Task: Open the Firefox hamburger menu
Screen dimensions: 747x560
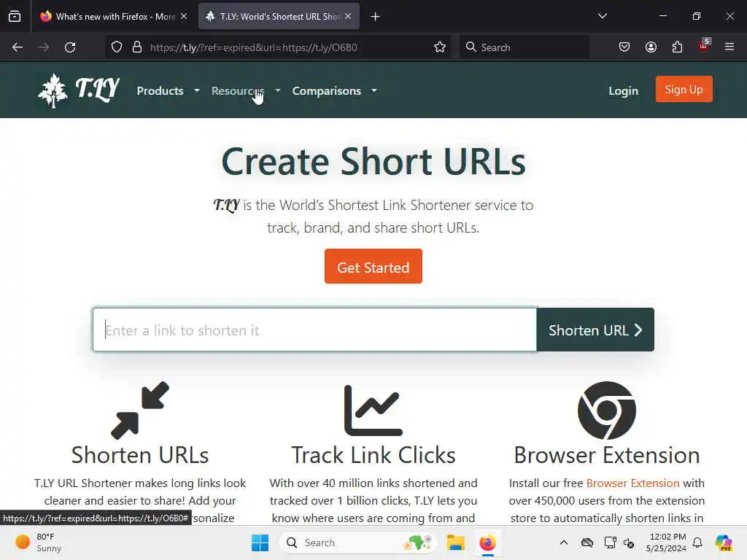Action: [x=729, y=47]
